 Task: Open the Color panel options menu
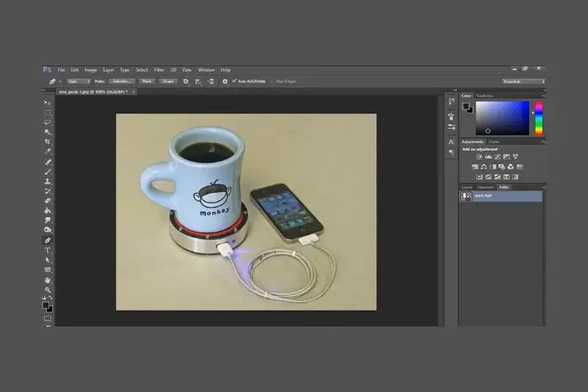[x=542, y=96]
